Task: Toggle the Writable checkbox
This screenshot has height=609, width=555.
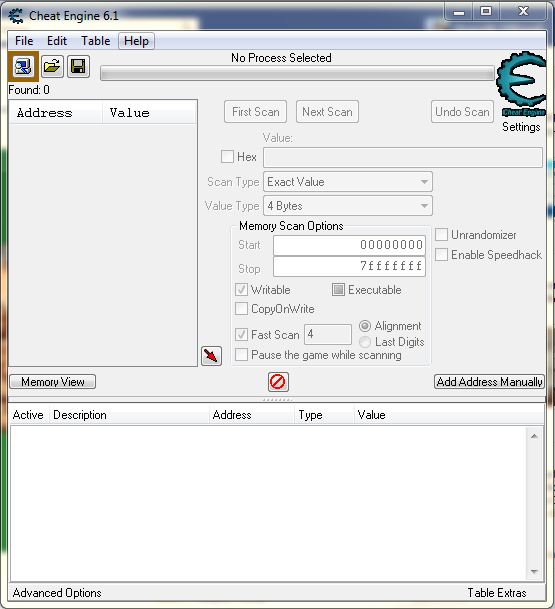Action: pos(241,290)
